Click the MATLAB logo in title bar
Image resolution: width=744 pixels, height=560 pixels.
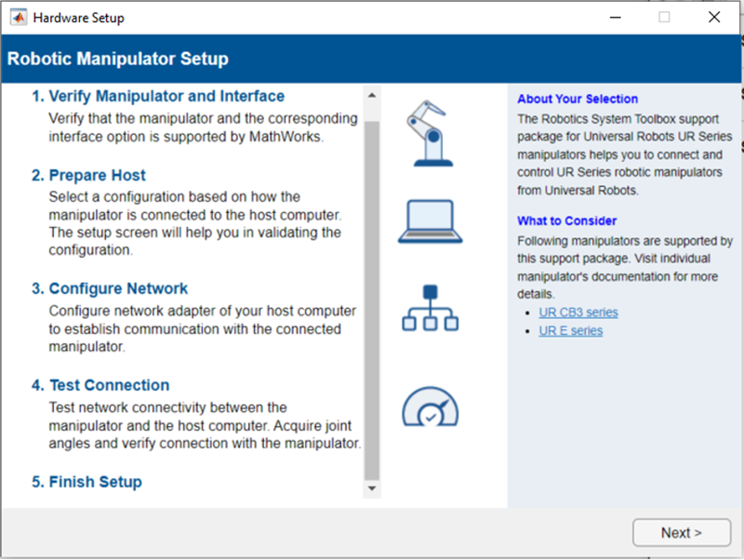(18, 18)
